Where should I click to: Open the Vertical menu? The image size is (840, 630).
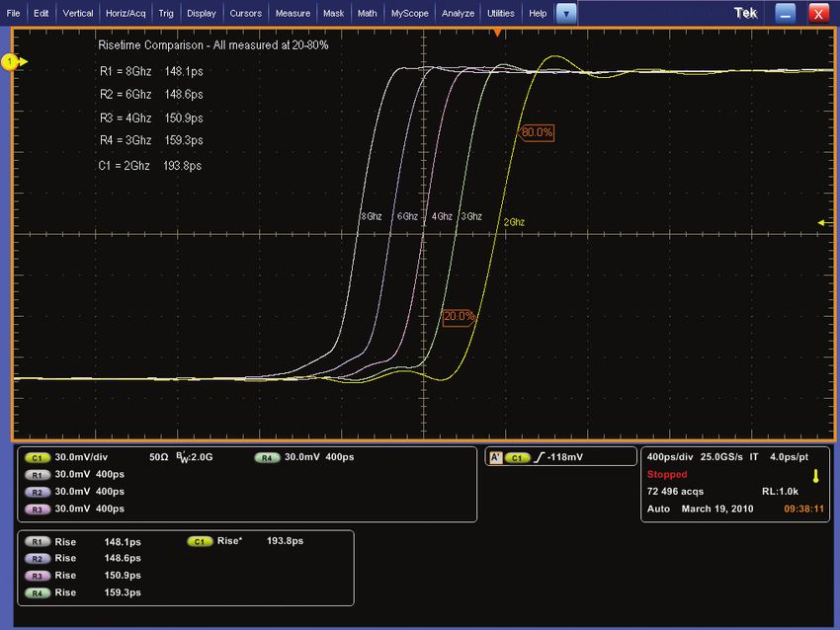point(78,14)
